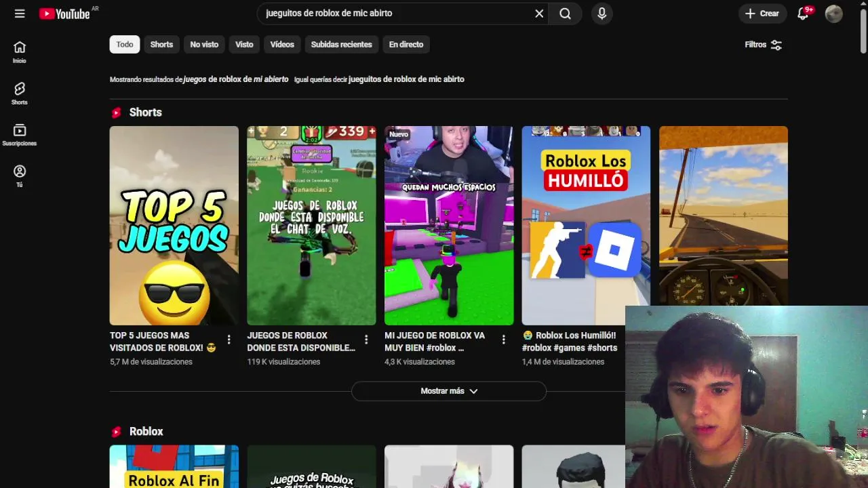Screen dimensions: 868x488
Task: Open Suscripciones in the sidebar
Action: click(x=20, y=135)
